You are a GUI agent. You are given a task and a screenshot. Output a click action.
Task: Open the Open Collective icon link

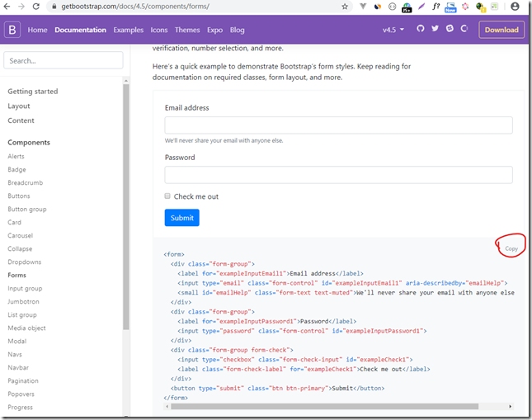(x=464, y=29)
